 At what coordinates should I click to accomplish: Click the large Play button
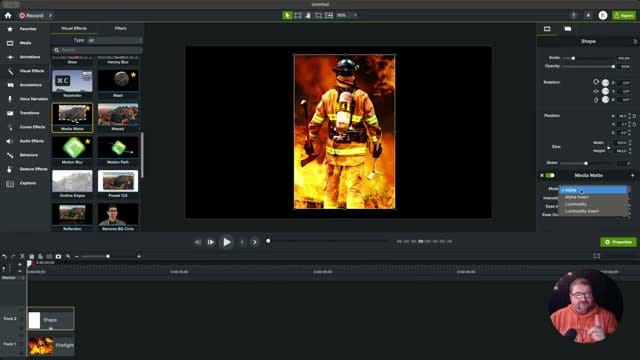[x=227, y=242]
